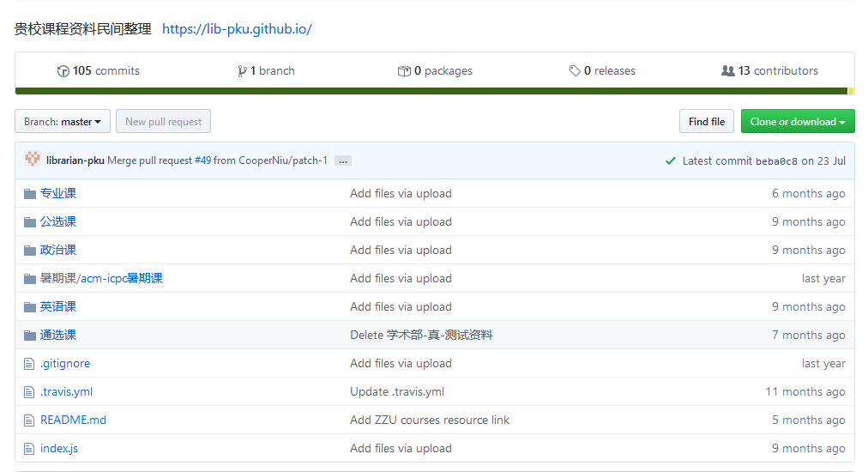
Task: Click New pull request button
Action: [x=163, y=121]
